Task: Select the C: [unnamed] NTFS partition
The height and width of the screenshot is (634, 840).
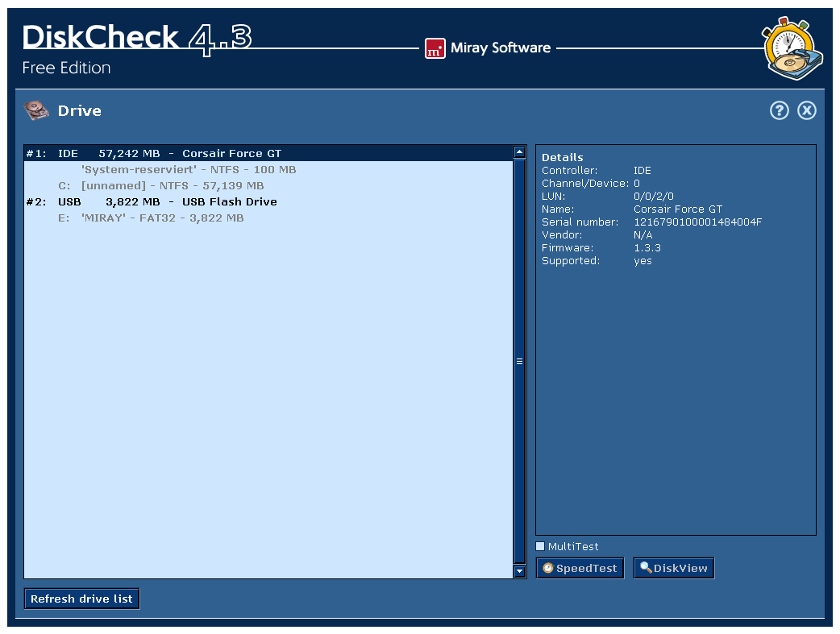Action: pyautogui.click(x=268, y=186)
